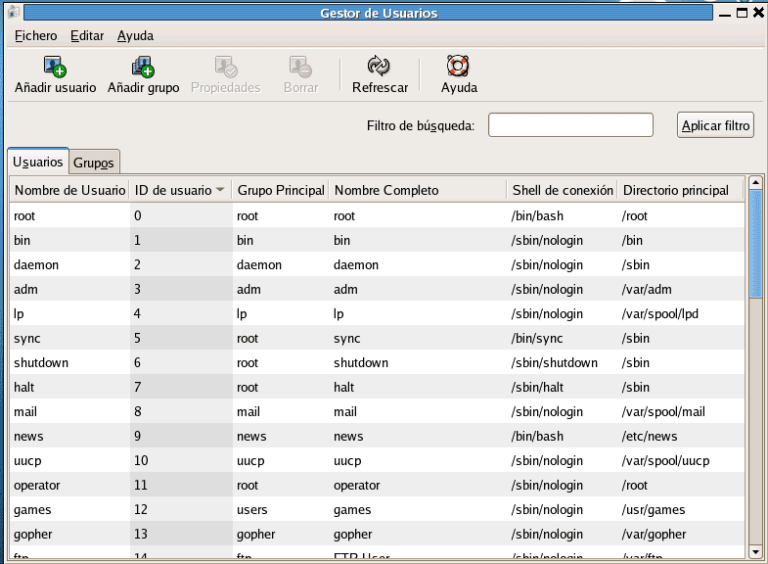Sort by the Grupo Principal column header
Viewport: 768px width, 564px height.
[x=280, y=190]
